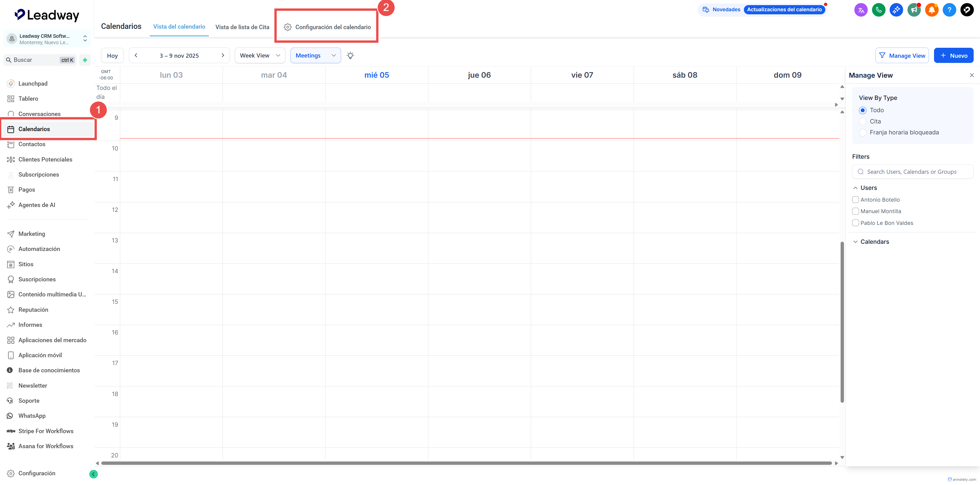Click the purple language translate icon
980x485 pixels.
861,10
